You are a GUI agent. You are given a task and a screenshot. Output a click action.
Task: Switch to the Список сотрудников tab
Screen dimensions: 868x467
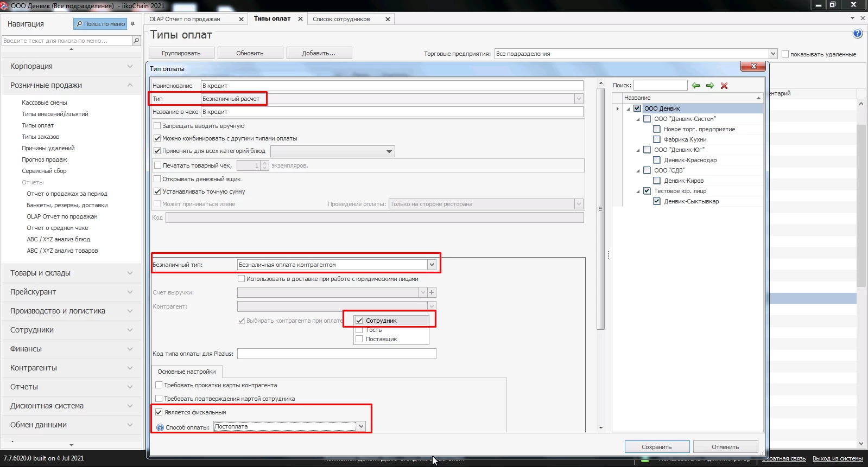click(341, 19)
